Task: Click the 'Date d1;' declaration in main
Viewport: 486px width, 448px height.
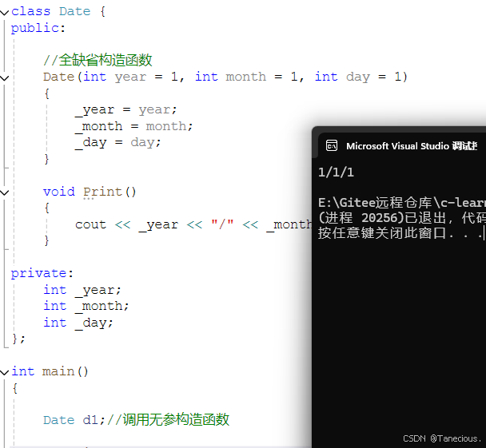Action: (74, 420)
